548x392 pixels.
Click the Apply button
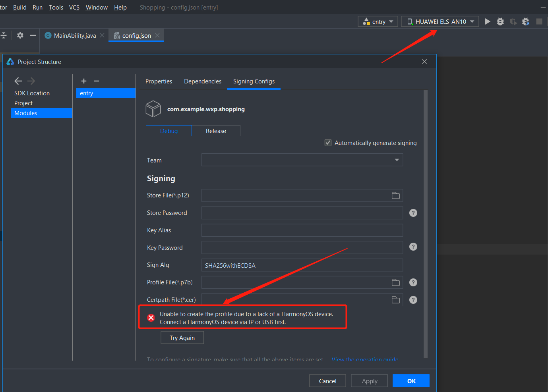pyautogui.click(x=370, y=381)
